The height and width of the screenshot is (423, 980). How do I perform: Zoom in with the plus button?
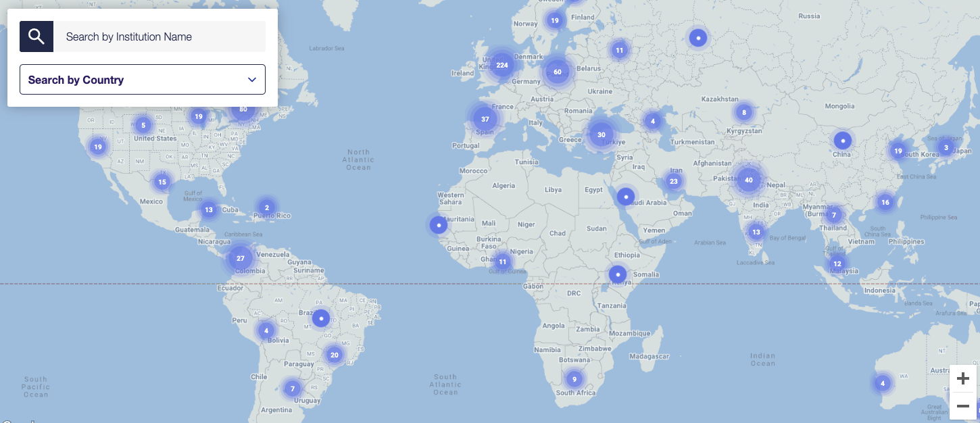click(963, 378)
